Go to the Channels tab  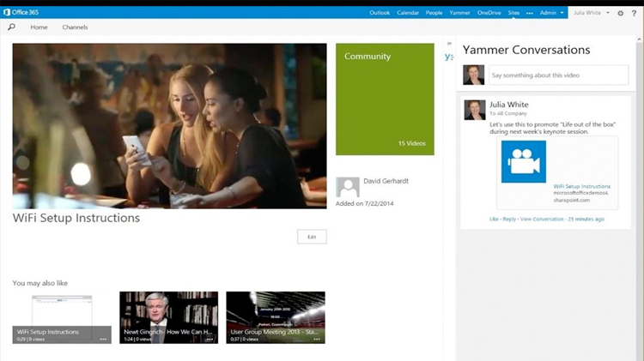click(75, 27)
